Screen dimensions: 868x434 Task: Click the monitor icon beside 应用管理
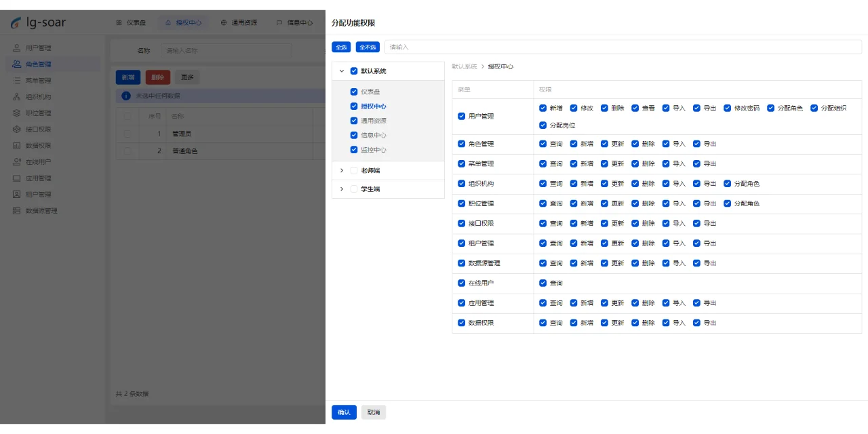(x=17, y=178)
